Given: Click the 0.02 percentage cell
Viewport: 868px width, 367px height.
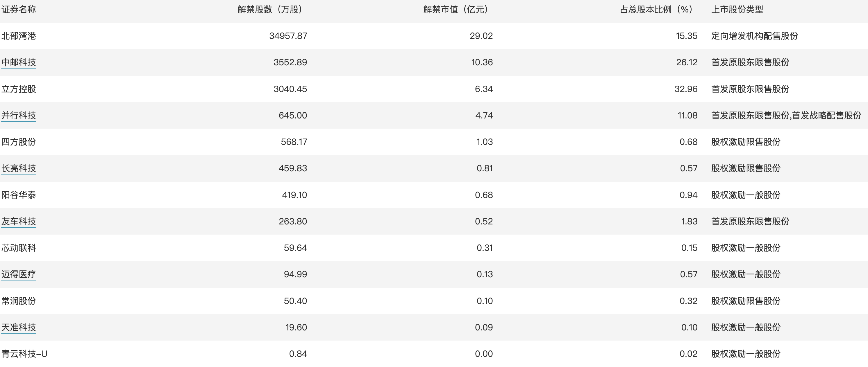Looking at the screenshot, I should tap(688, 354).
